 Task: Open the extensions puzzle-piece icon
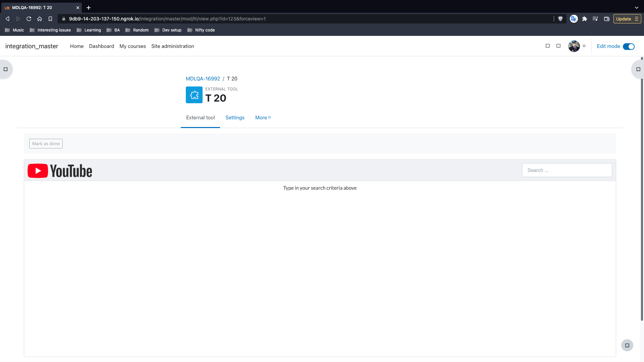(585, 19)
